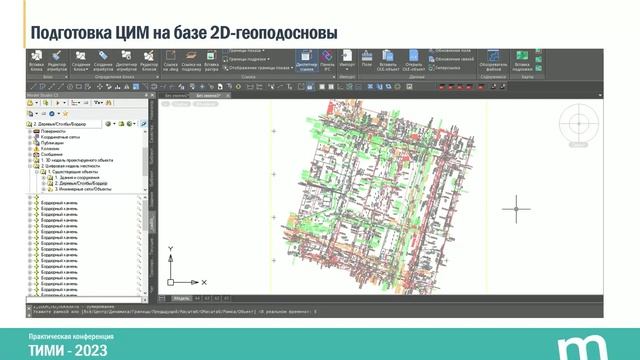Click the first red layer icon
Screen dimensions: 640x360
tap(442, 87)
